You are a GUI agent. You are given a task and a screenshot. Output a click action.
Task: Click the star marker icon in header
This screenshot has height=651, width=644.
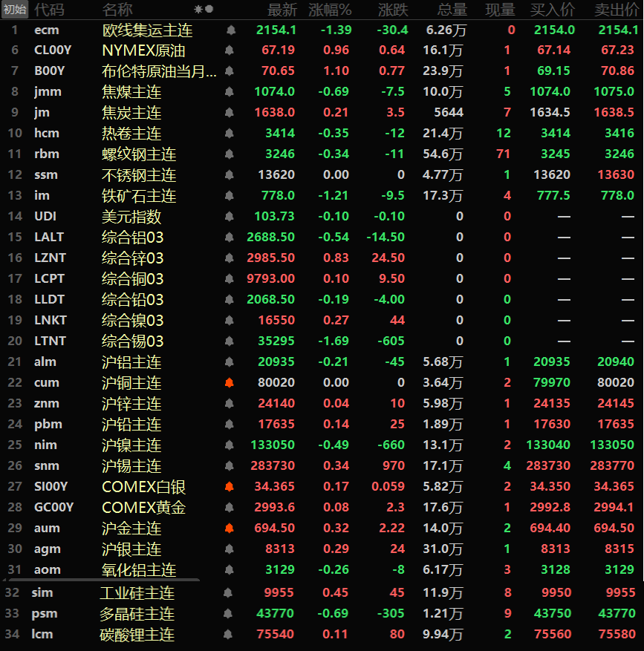point(198,10)
